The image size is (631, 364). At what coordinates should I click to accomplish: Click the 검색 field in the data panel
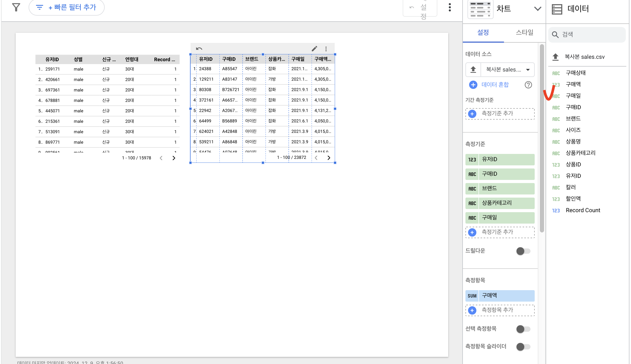point(587,35)
